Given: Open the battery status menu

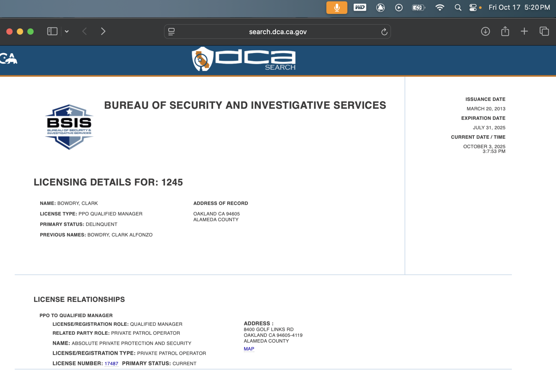Looking at the screenshot, I should pos(418,8).
